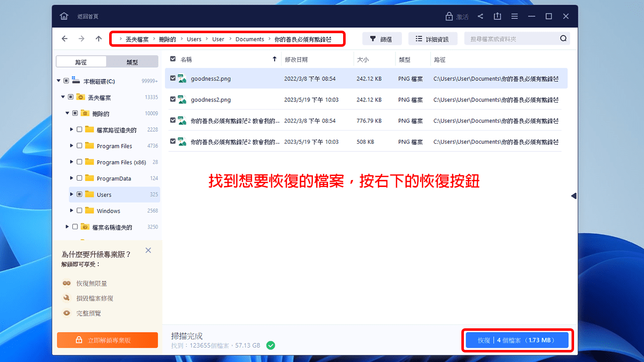This screenshot has height=362, width=644.
Task: Click the back navigation arrow
Action: click(x=64, y=38)
